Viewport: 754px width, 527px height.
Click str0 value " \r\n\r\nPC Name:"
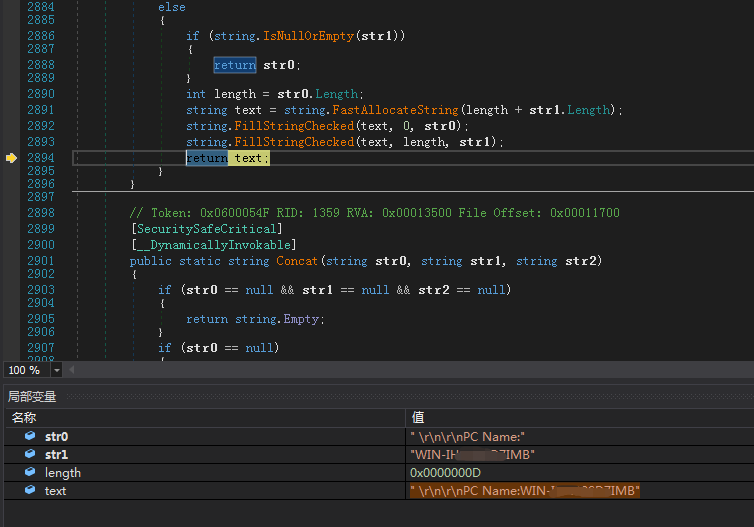[x=467, y=437]
